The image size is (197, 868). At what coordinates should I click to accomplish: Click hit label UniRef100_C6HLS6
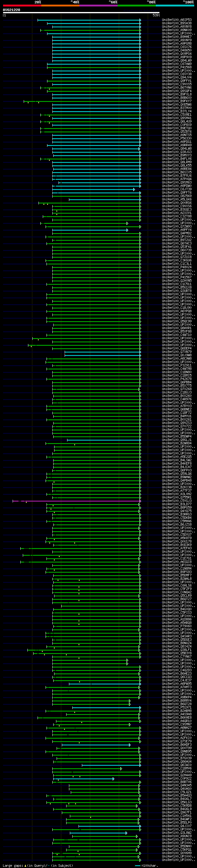coord(177,586)
